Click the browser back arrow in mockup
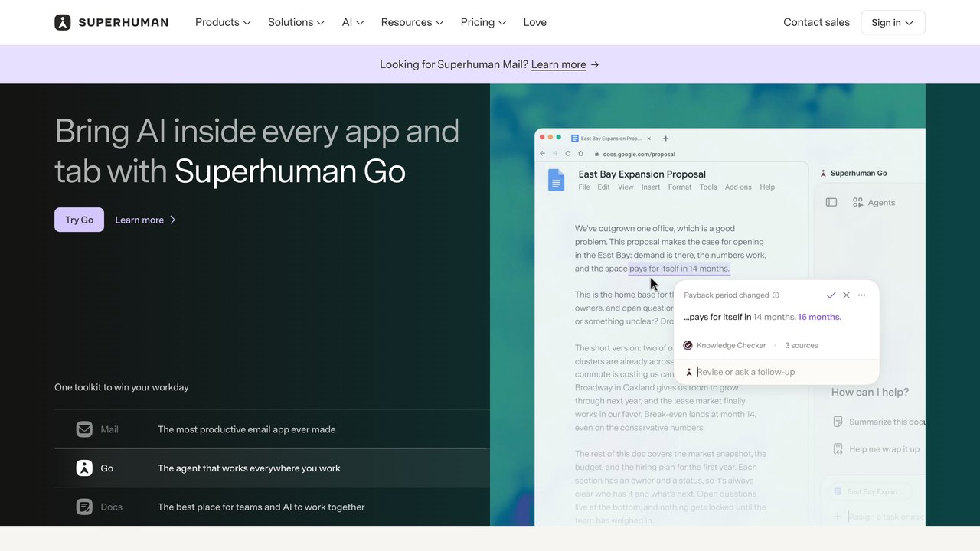980x551 pixels. (x=542, y=153)
